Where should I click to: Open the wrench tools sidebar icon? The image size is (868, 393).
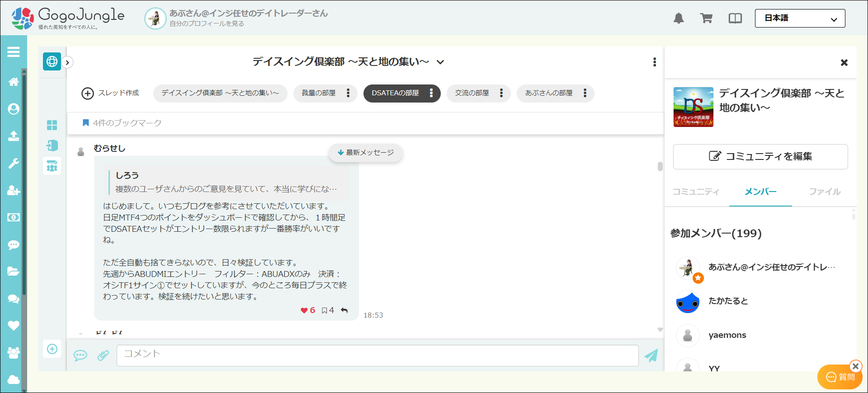pos(14,163)
